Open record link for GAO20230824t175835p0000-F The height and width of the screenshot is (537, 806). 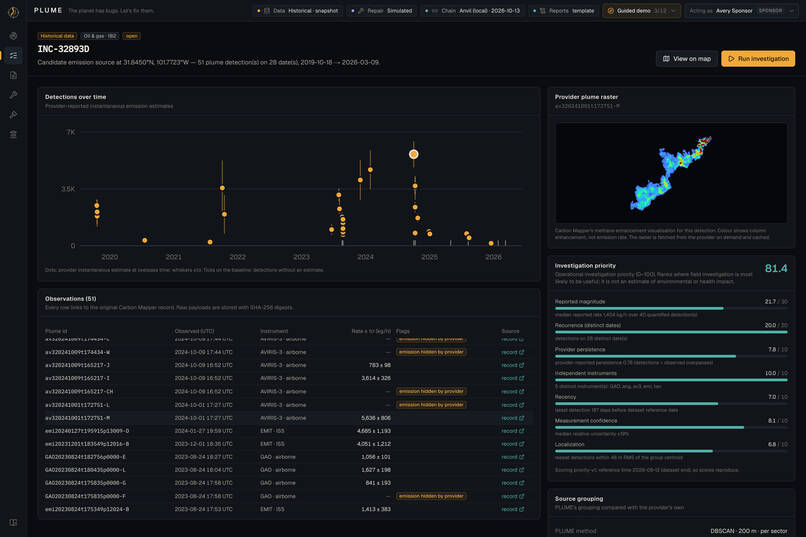[x=512, y=496]
